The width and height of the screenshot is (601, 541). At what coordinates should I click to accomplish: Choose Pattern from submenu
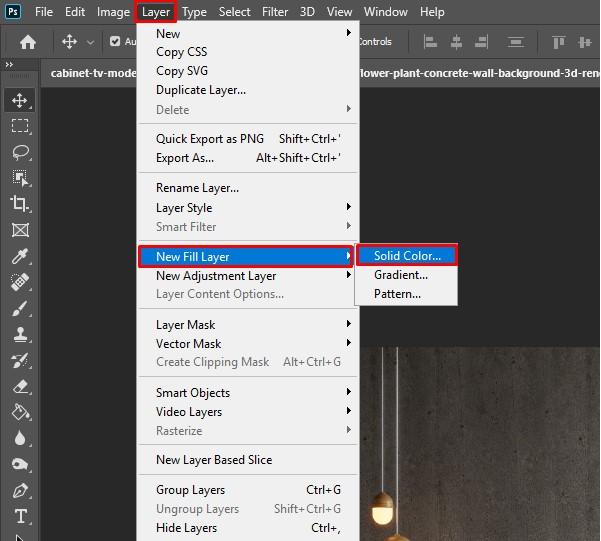pyautogui.click(x=407, y=294)
